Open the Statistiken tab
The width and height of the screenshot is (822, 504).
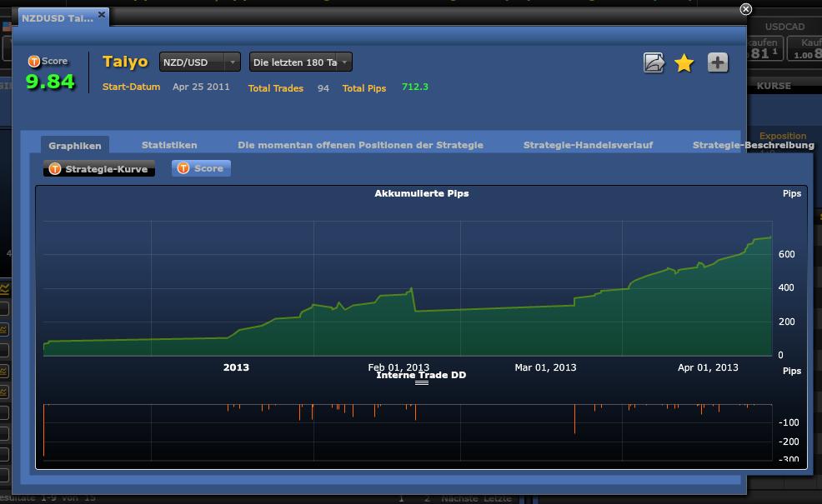[x=169, y=145]
